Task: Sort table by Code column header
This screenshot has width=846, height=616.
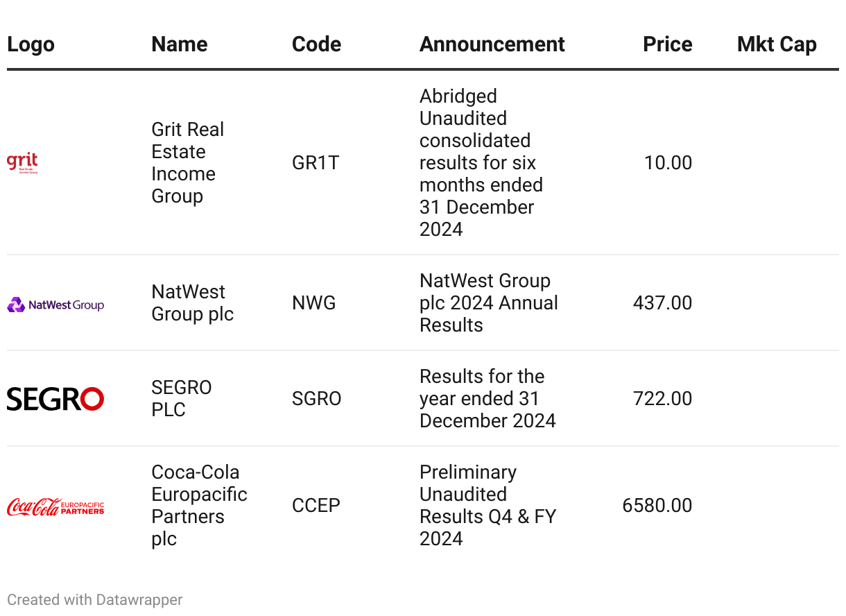Action: click(316, 44)
